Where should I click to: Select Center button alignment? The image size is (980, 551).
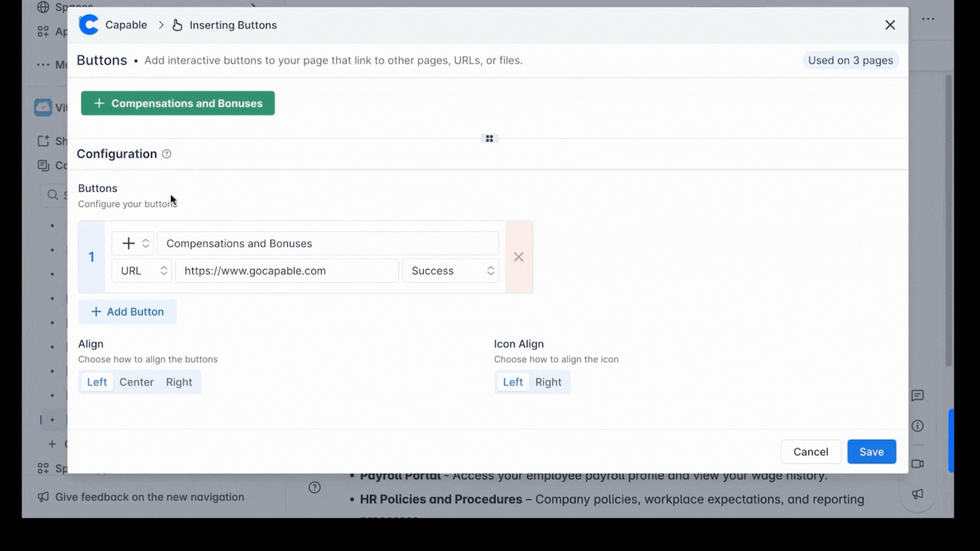(x=136, y=381)
